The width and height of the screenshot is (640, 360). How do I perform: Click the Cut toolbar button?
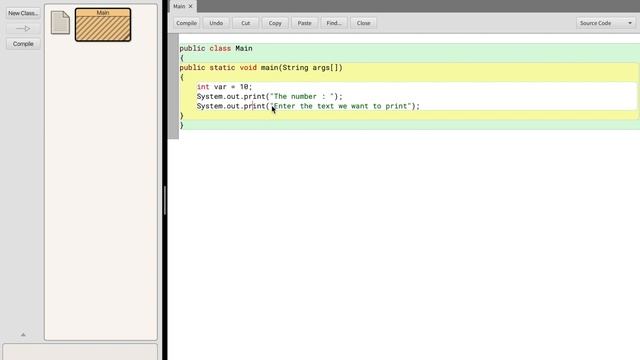(x=245, y=23)
